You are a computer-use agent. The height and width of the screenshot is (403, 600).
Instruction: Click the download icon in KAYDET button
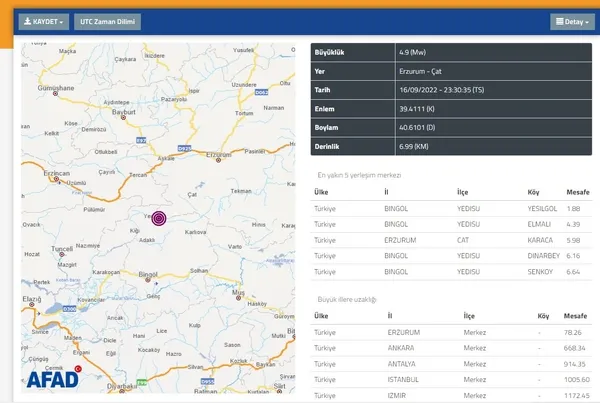27,21
